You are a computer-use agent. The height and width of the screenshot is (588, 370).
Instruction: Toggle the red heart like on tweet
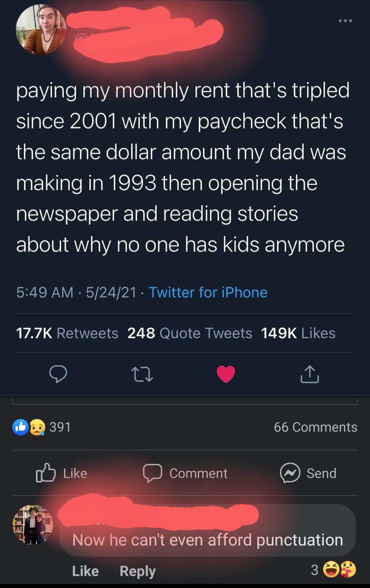[226, 374]
